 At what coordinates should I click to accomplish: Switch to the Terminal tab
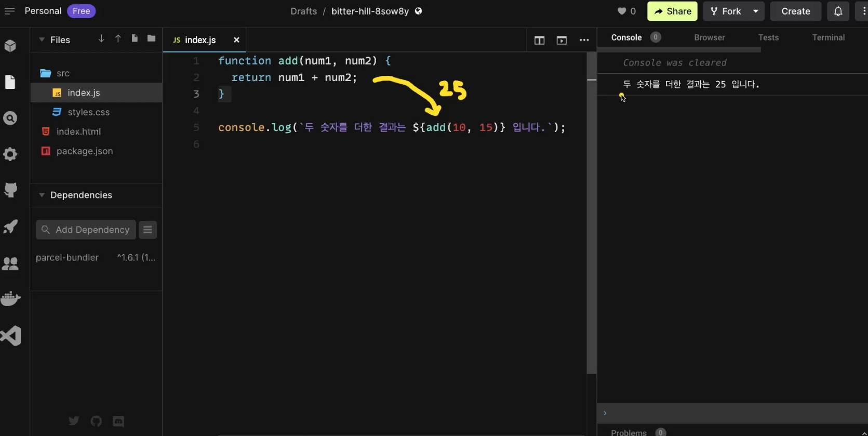pos(829,37)
